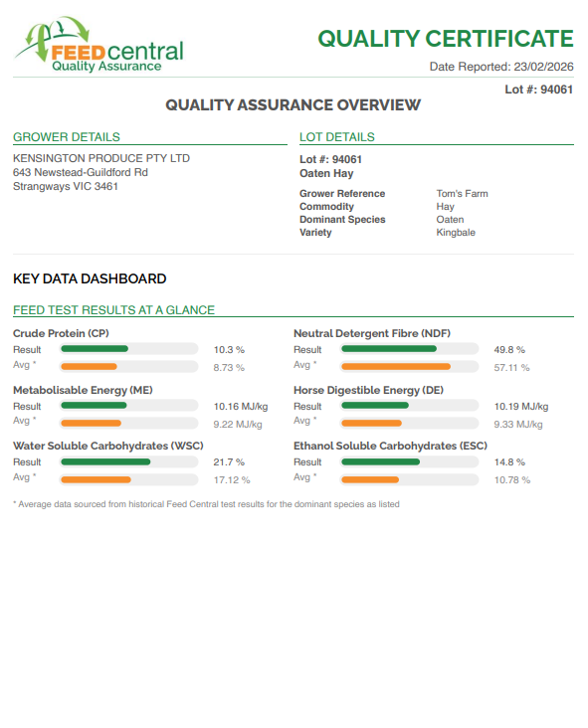This screenshot has width=588, height=728.
Task: Click the green NDF result bar
Action: (x=389, y=349)
